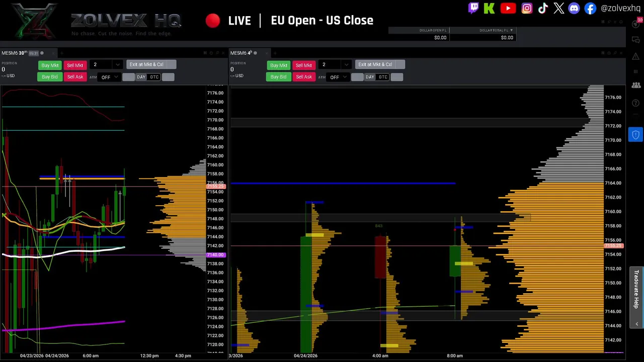Toggle the gray box beside ATM OFF in the 4h panel

pyautogui.click(x=357, y=77)
